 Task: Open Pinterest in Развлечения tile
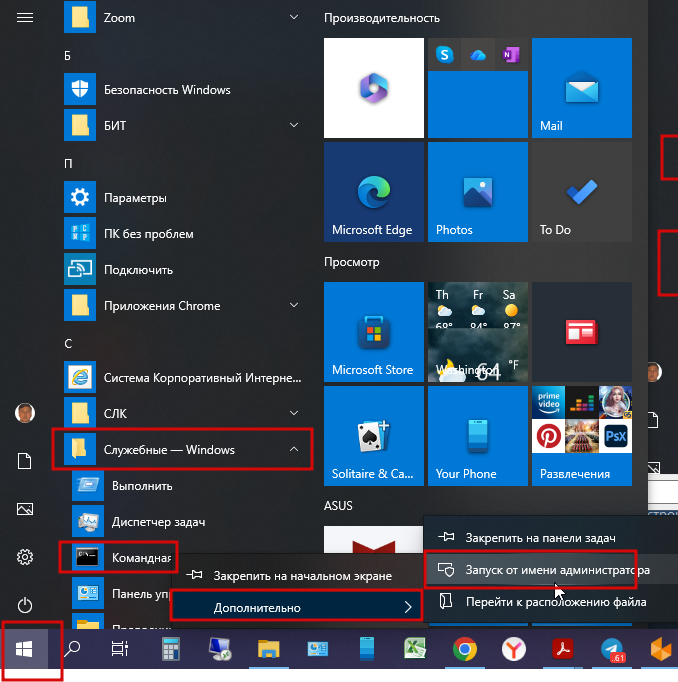coord(548,436)
